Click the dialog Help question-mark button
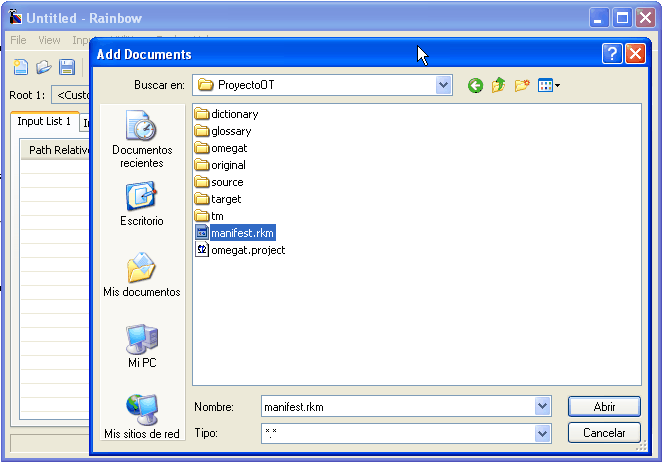This screenshot has width=663, height=462. click(x=612, y=54)
